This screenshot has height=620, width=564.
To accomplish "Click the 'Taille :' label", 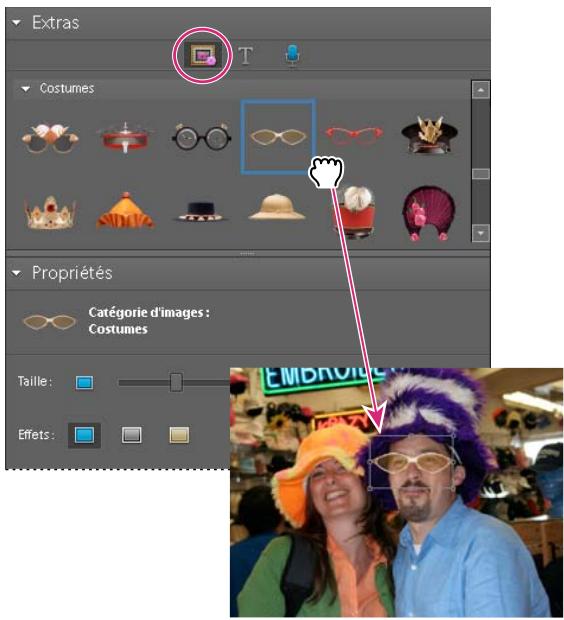I will click(x=35, y=382).
